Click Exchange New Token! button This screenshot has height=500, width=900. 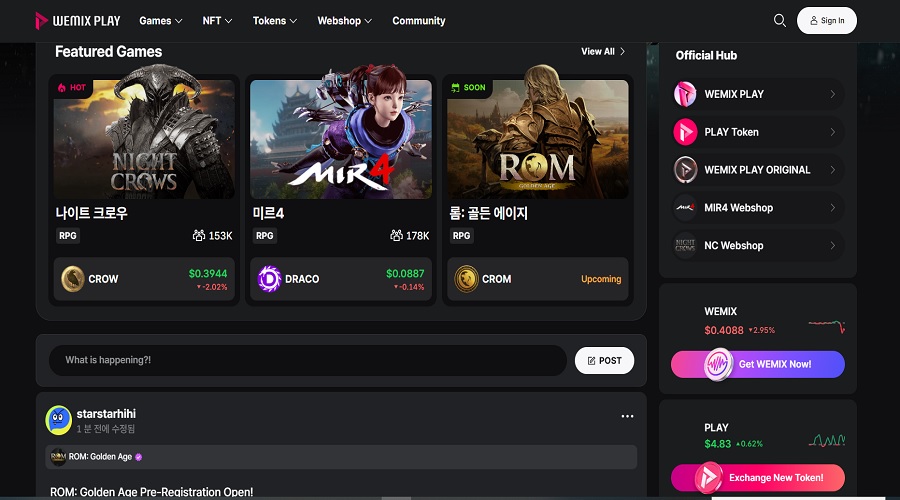coord(758,478)
